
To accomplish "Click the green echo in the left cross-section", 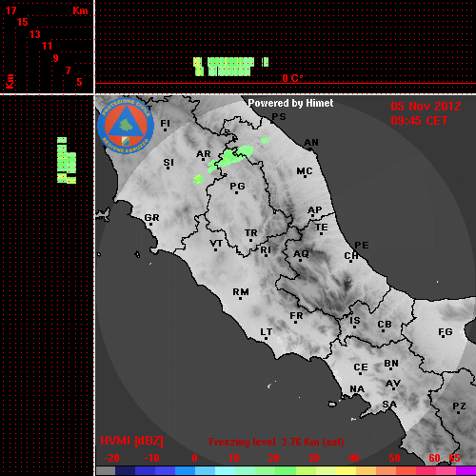I will (x=67, y=161).
